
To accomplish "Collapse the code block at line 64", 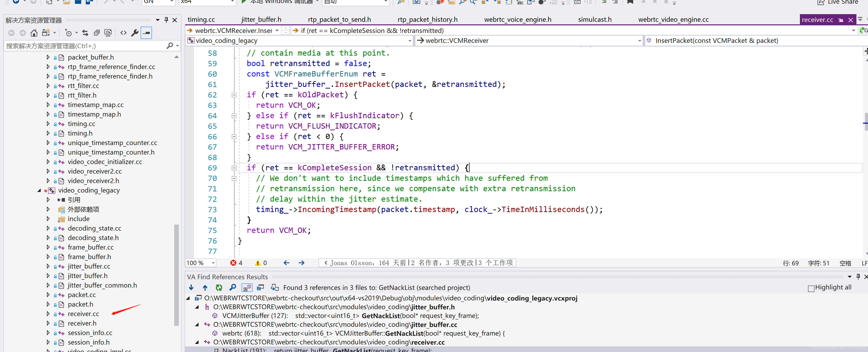I will tap(234, 116).
